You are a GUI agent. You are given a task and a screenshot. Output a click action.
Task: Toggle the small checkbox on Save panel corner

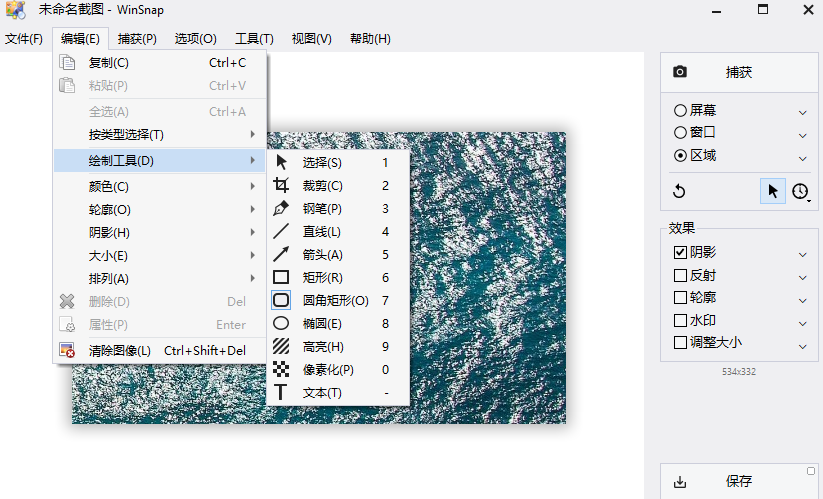(811, 471)
